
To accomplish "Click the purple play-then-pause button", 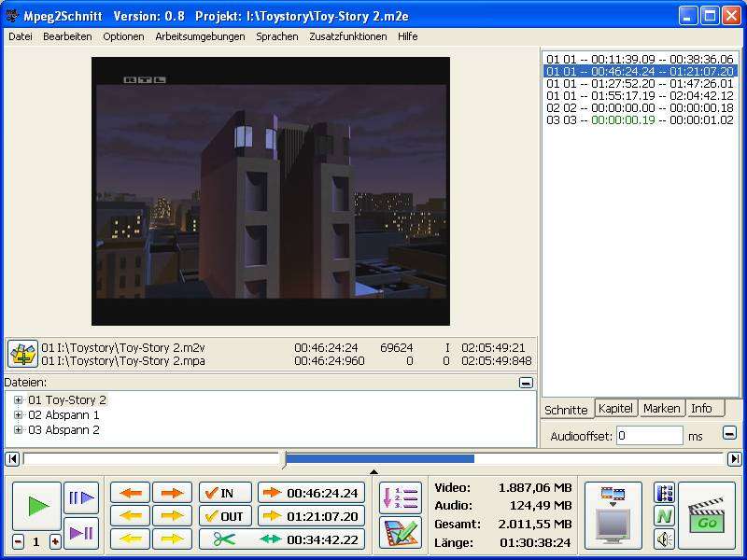I will 81,533.
